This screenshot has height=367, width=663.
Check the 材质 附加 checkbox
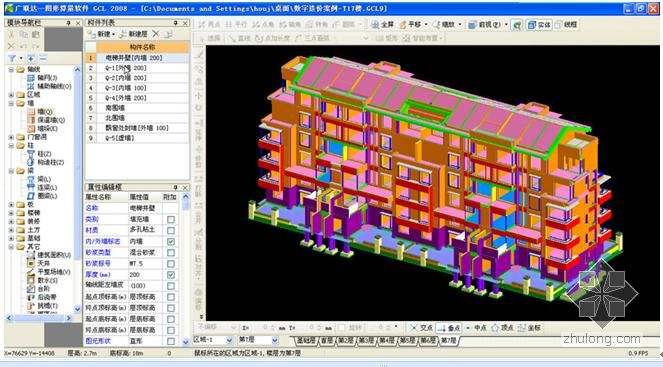tap(171, 230)
